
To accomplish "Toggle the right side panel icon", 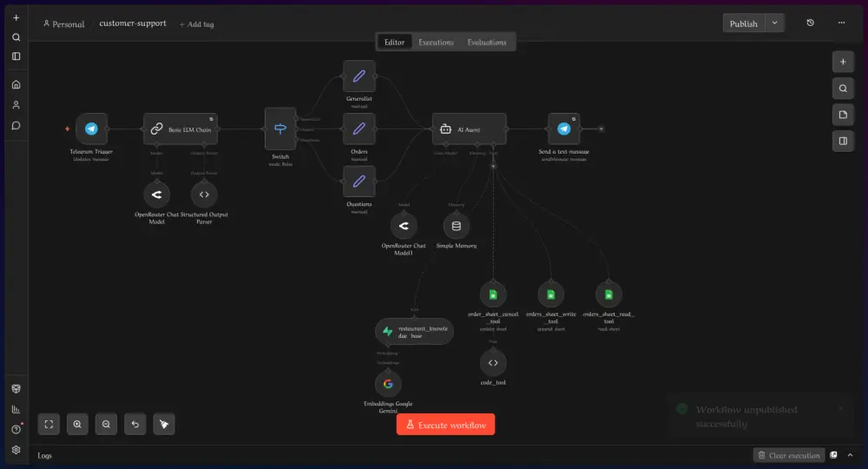I will [843, 142].
